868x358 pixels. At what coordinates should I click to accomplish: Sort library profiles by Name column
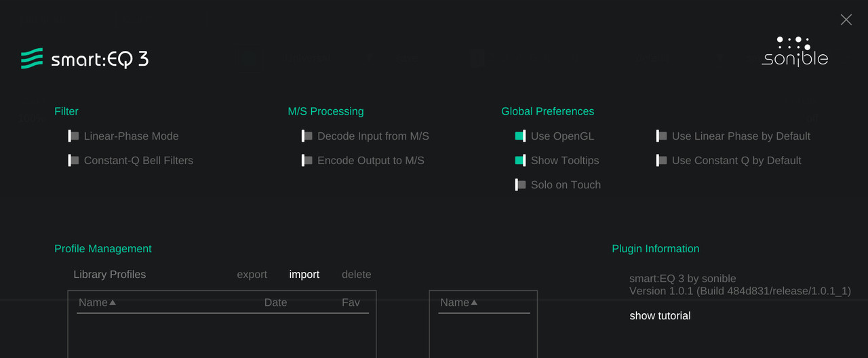tap(97, 302)
